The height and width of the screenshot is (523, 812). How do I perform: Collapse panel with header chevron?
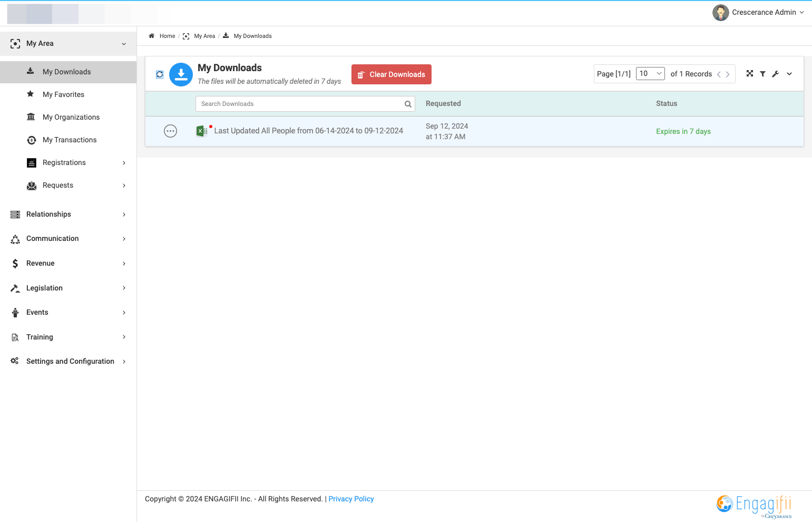pos(789,74)
